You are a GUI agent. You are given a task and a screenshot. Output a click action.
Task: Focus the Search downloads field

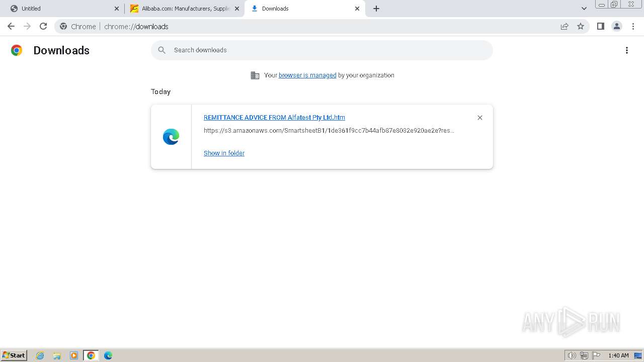click(x=322, y=50)
